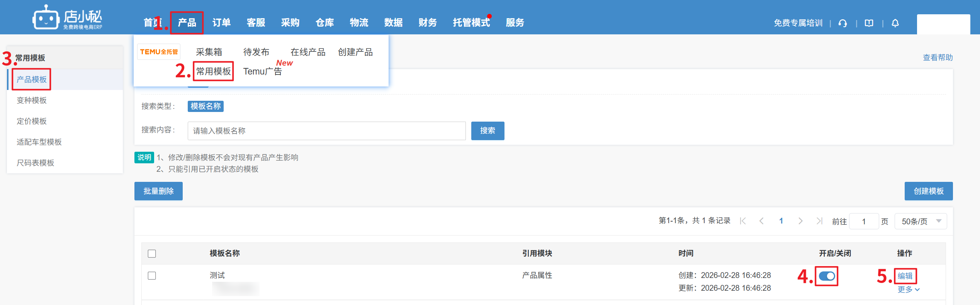This screenshot has width=980, height=305.
Task: Click the template name search input field
Action: tap(326, 131)
